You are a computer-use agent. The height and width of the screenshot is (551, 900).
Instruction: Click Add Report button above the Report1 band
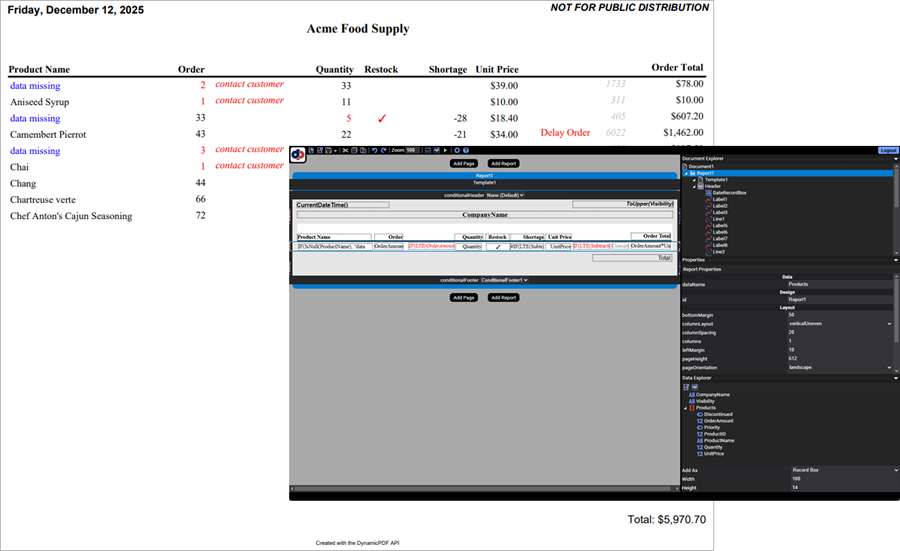coord(503,163)
